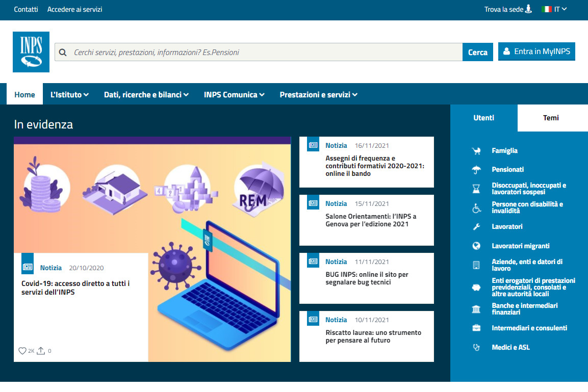Open Banche e intermediari finanziari link
Screen dimensions: 588x392
click(525, 309)
